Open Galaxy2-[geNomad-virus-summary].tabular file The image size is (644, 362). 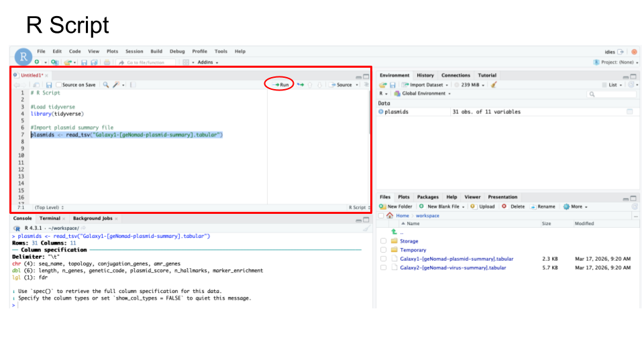(x=453, y=267)
